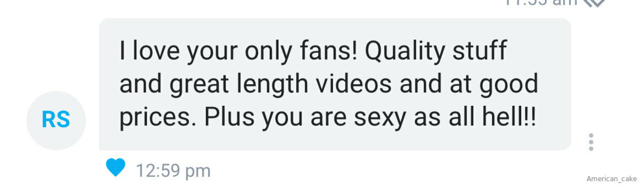Click the word "sexy" in message
The height and width of the screenshot is (190, 644).
point(380,118)
